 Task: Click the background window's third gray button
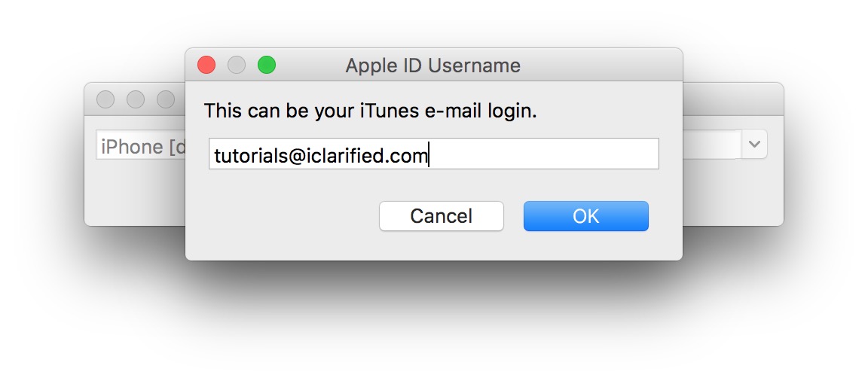click(166, 99)
